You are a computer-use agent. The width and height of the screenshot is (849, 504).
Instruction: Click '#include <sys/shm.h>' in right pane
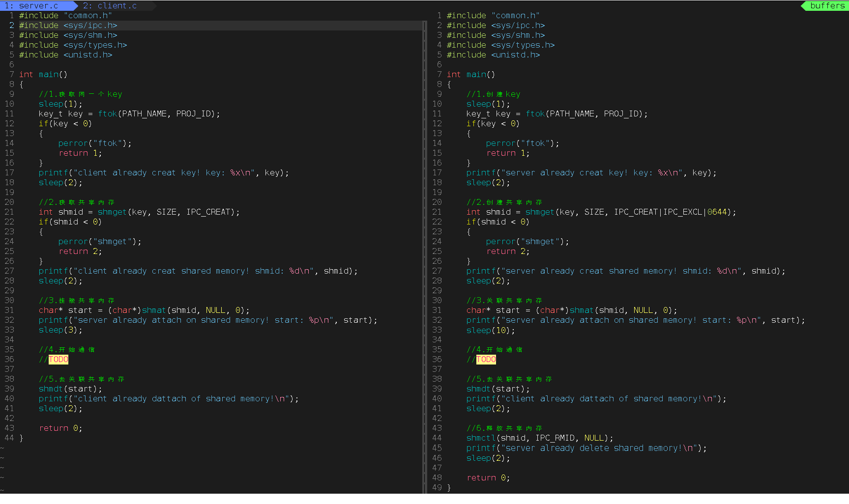click(496, 35)
